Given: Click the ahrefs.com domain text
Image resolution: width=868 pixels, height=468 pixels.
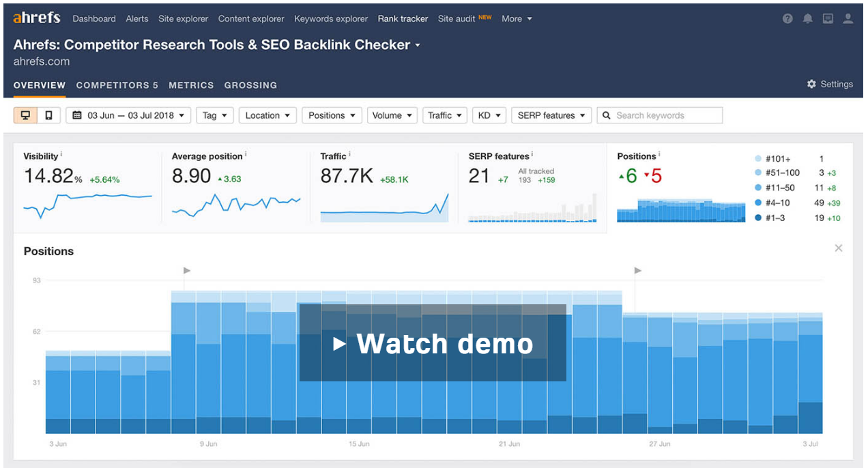Looking at the screenshot, I should (x=42, y=61).
